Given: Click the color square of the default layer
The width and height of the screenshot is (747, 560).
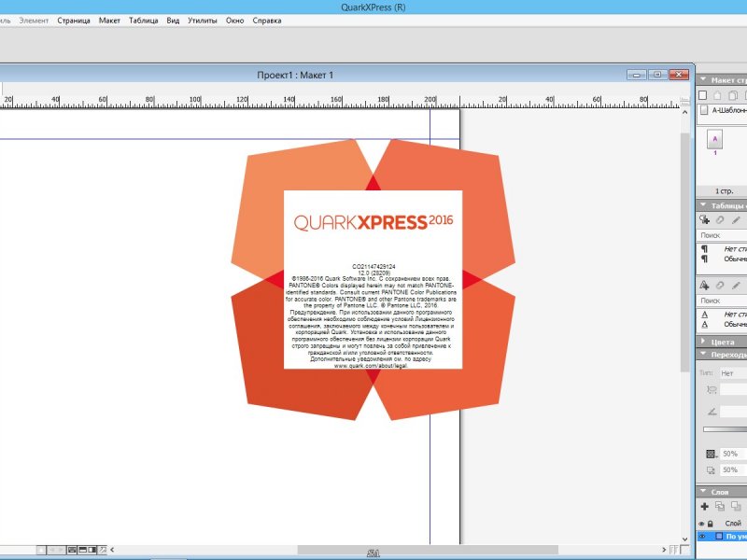Looking at the screenshot, I should pyautogui.click(x=719, y=536).
